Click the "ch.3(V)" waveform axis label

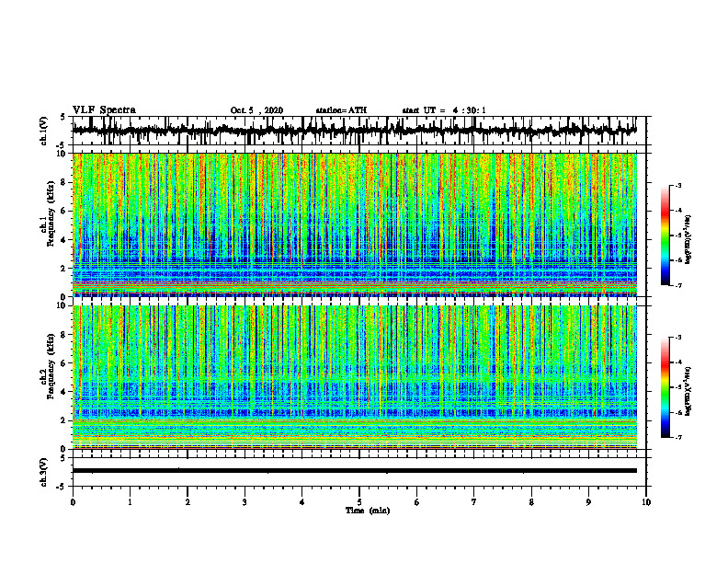pyautogui.click(x=43, y=472)
